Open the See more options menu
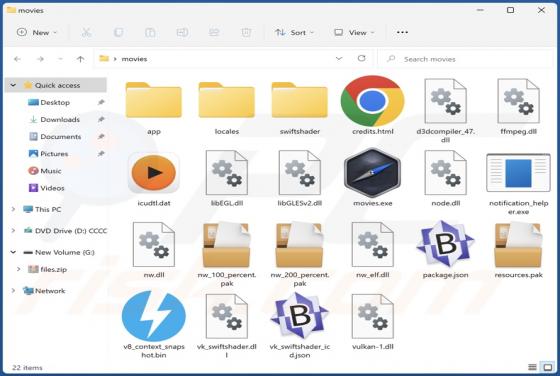 (x=402, y=32)
